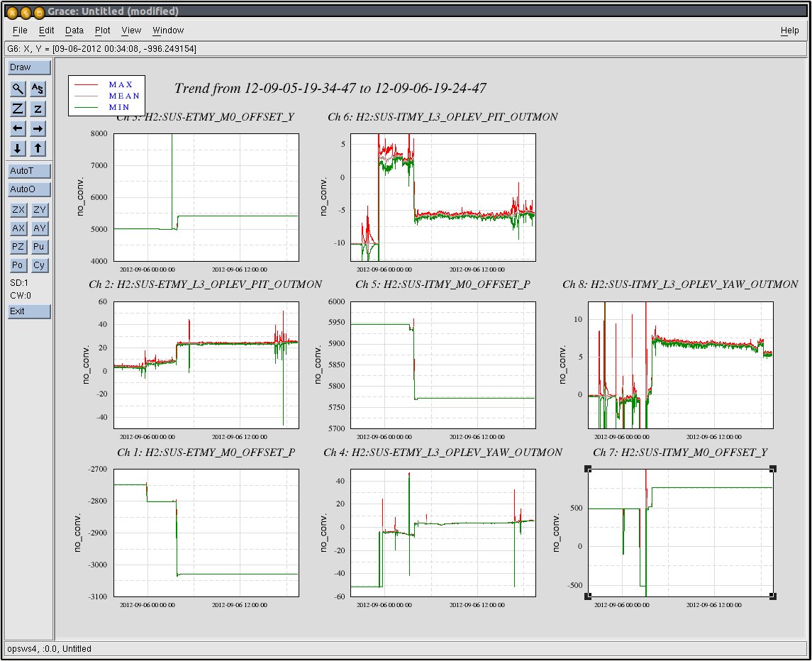Screen dimensions: 812x661
Task: Open the View menu
Action: click(131, 30)
